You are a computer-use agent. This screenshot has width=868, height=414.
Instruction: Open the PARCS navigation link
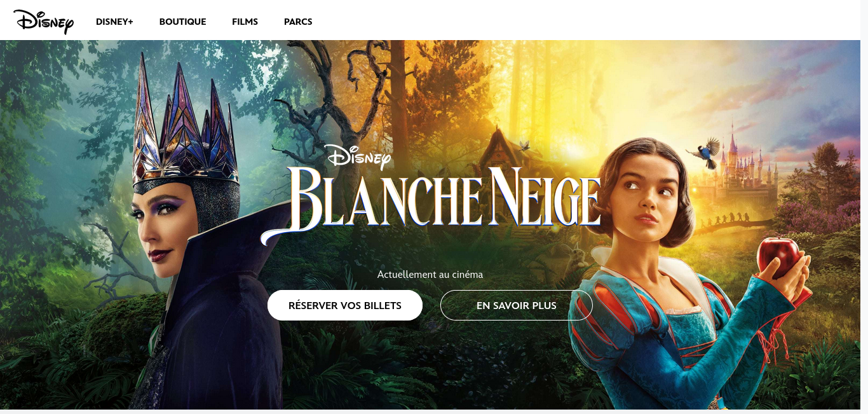click(x=298, y=22)
